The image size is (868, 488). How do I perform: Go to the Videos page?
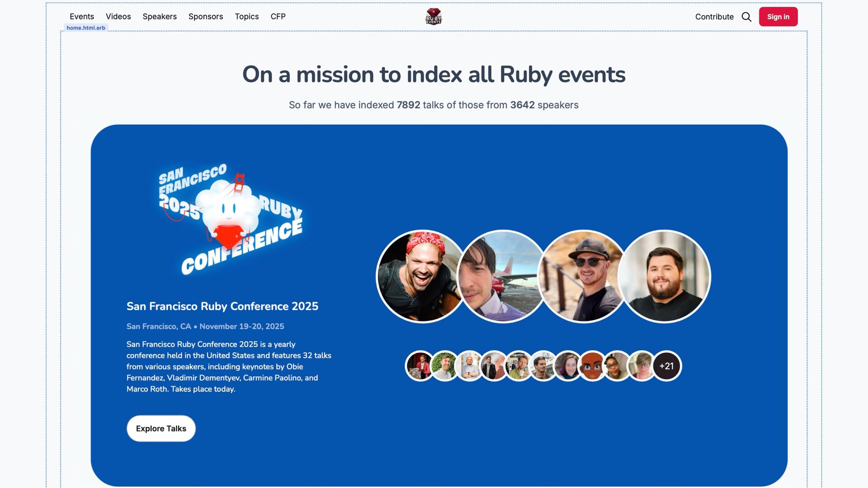(x=118, y=17)
